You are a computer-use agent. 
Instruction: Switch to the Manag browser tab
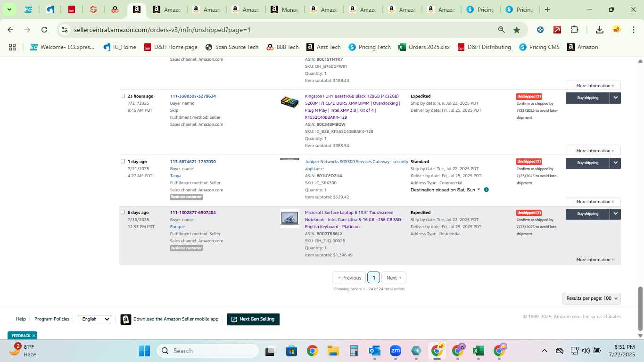pos(284,9)
